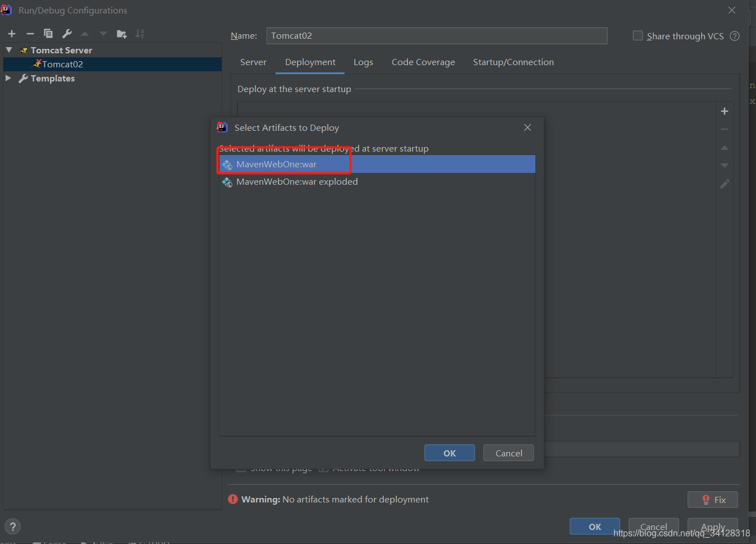Select MavenWebOne:war artifact
Viewport: 756px width, 544px height.
pyautogui.click(x=377, y=164)
